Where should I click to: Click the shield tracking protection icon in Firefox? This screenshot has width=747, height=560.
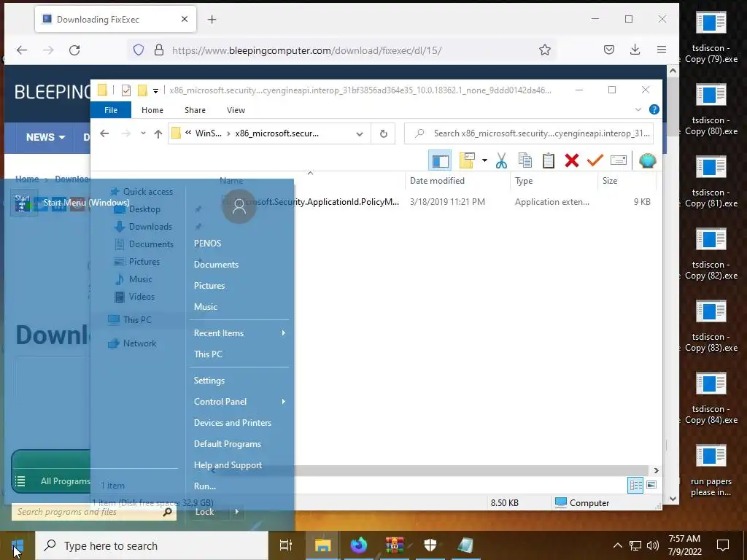point(138,50)
